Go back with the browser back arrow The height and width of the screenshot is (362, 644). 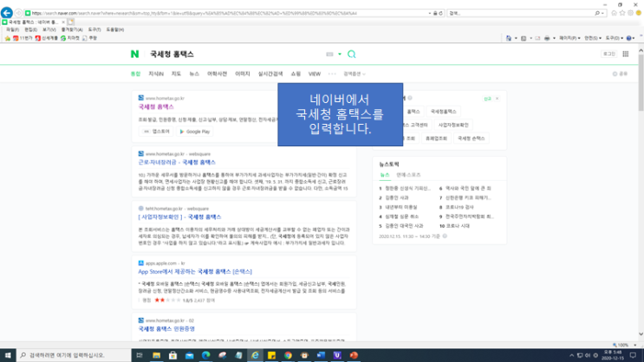click(7, 13)
